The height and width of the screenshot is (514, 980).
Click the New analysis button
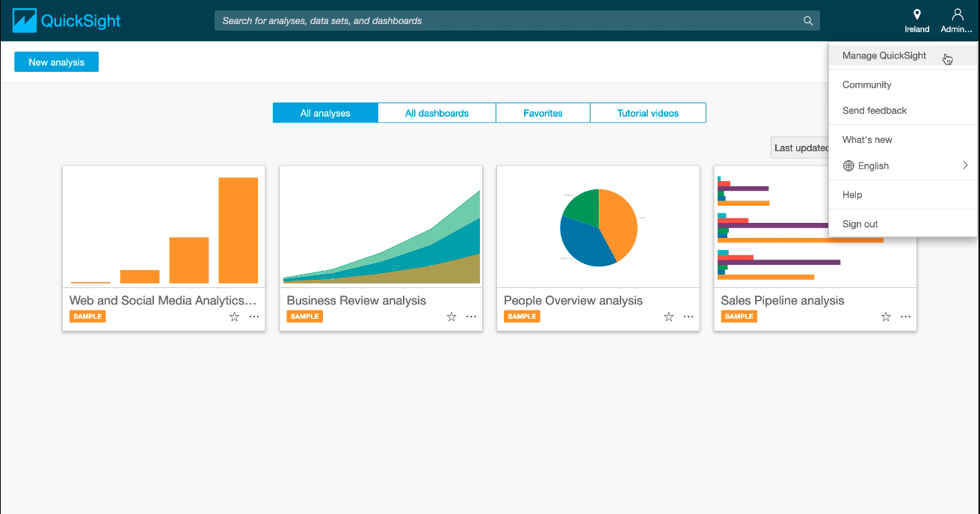57,62
